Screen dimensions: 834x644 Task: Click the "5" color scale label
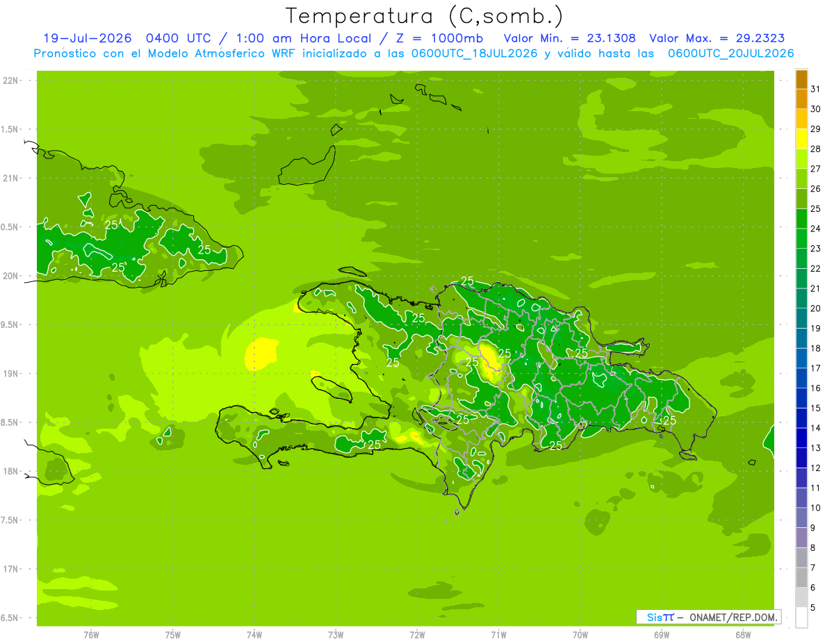(813, 608)
